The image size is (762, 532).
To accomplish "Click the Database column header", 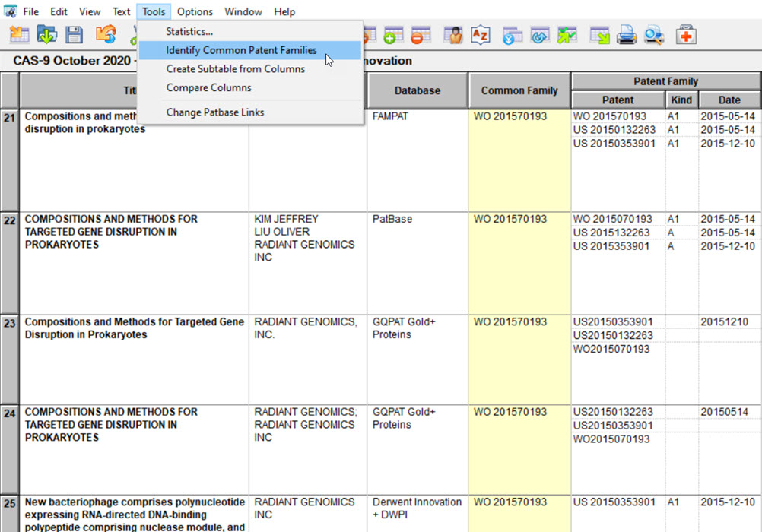I will 417,90.
